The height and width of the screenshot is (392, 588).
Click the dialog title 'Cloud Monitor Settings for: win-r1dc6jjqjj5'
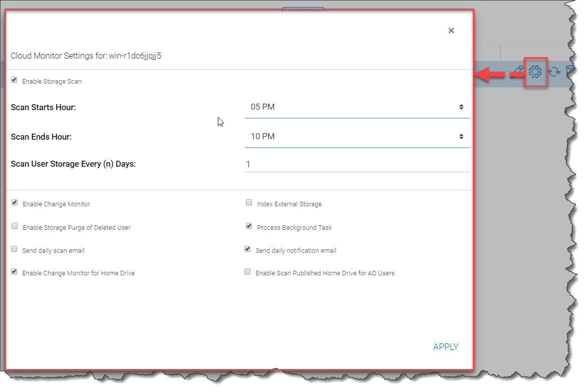tap(86, 56)
